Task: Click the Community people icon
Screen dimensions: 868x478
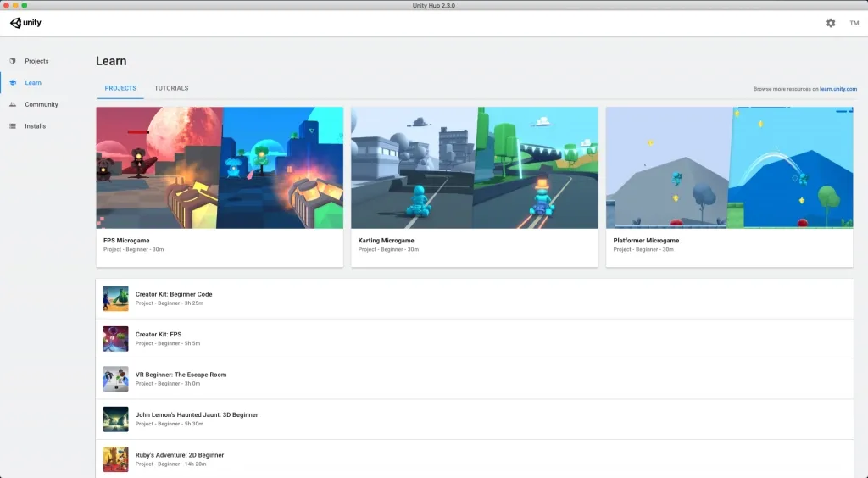Action: (12, 104)
